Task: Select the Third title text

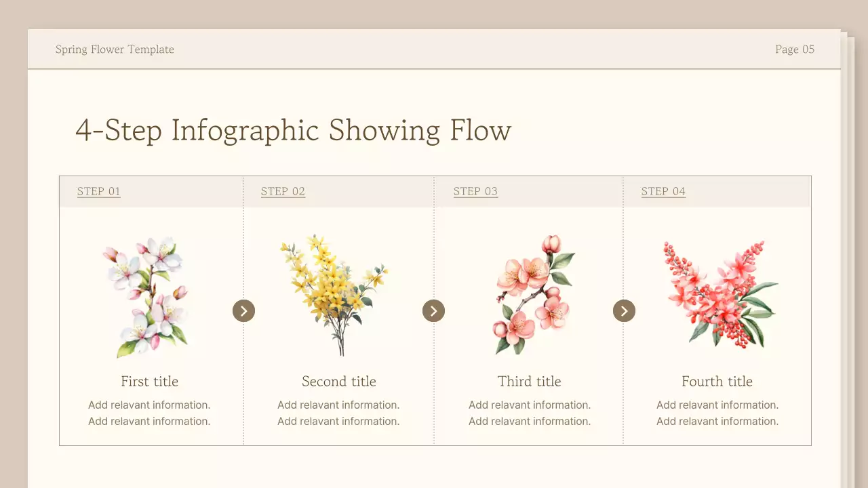Action: click(530, 382)
